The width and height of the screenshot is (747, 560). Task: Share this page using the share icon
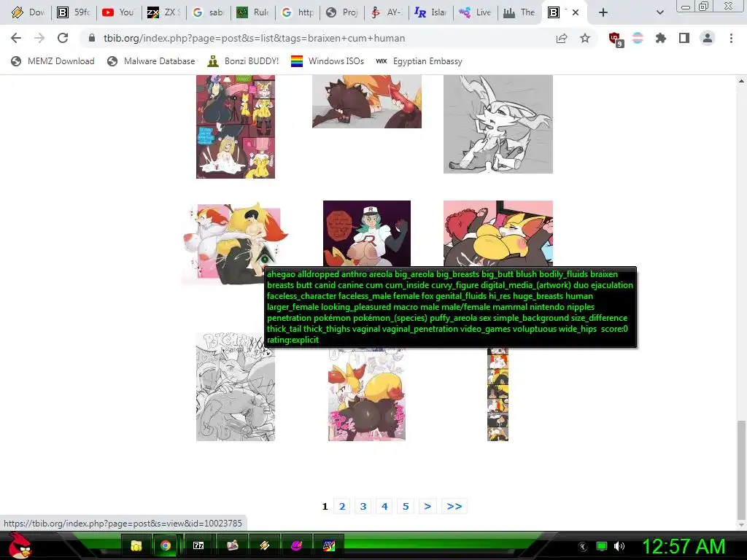point(562,38)
